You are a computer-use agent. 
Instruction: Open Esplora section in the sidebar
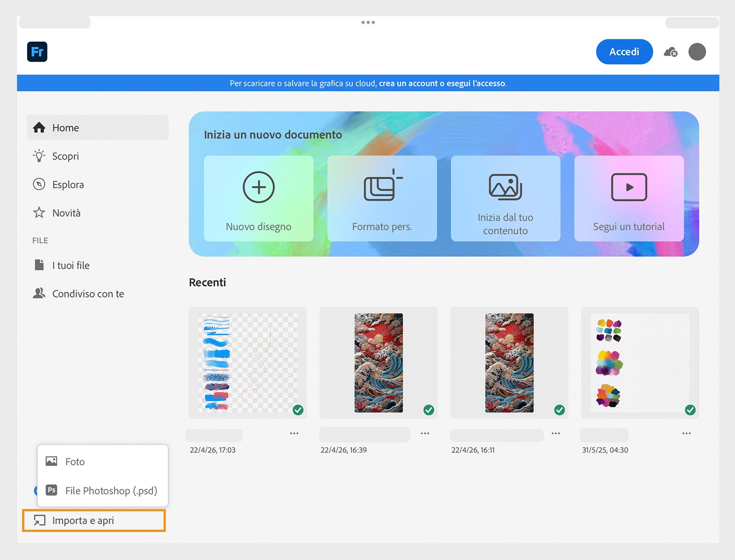click(x=98, y=185)
